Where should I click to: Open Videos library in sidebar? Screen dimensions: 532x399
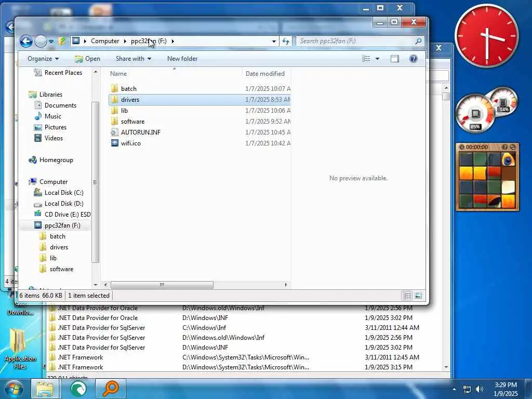[x=54, y=138]
